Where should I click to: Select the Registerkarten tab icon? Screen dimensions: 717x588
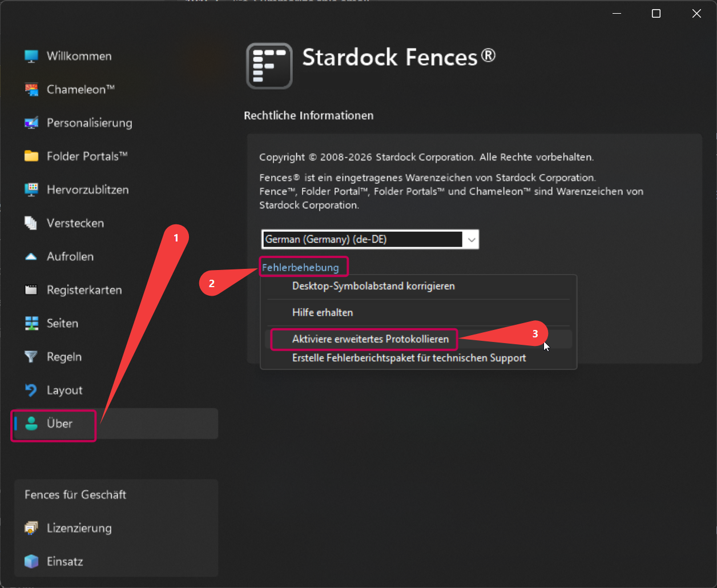(31, 290)
